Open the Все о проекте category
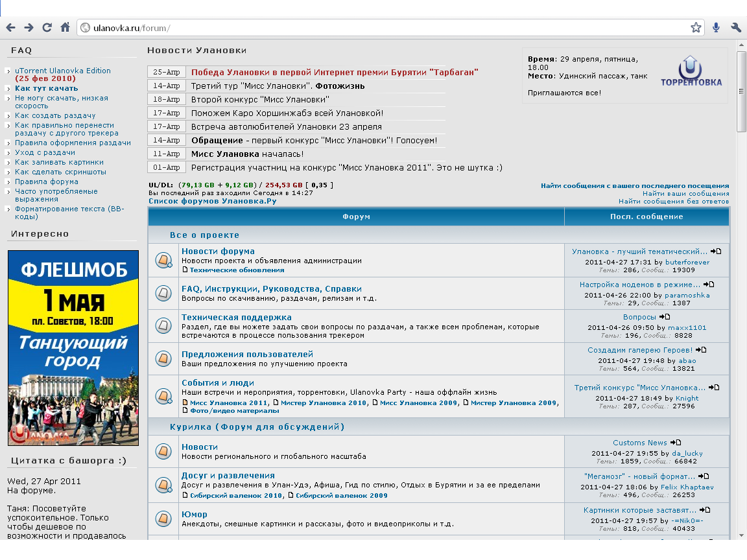 tap(204, 235)
